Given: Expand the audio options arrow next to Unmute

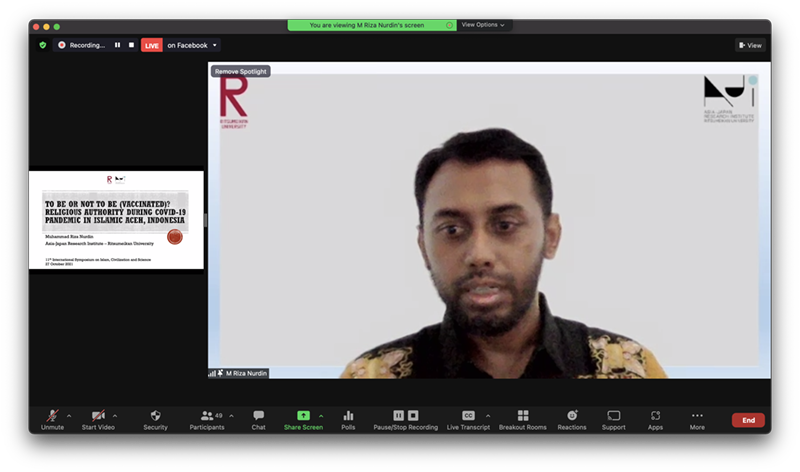Looking at the screenshot, I should click(69, 415).
